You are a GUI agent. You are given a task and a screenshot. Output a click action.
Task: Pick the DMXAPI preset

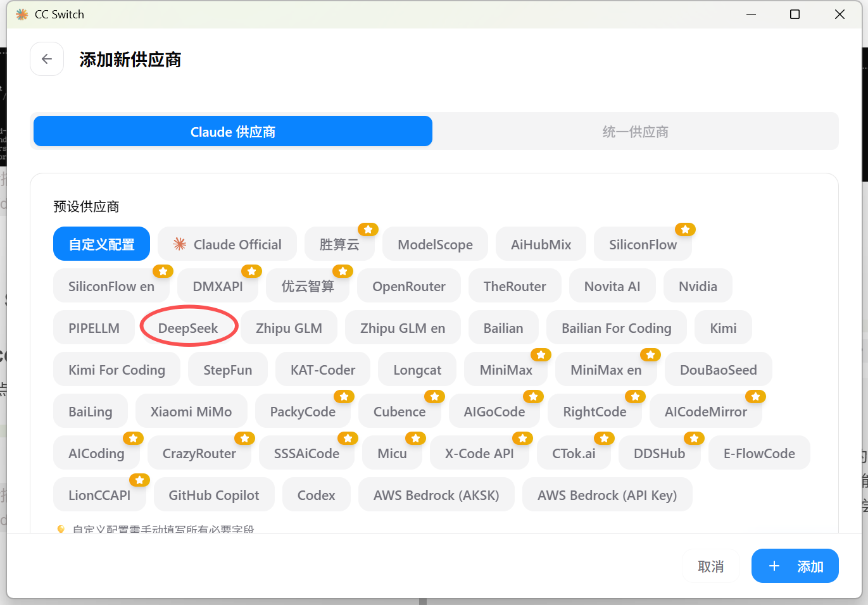(218, 285)
